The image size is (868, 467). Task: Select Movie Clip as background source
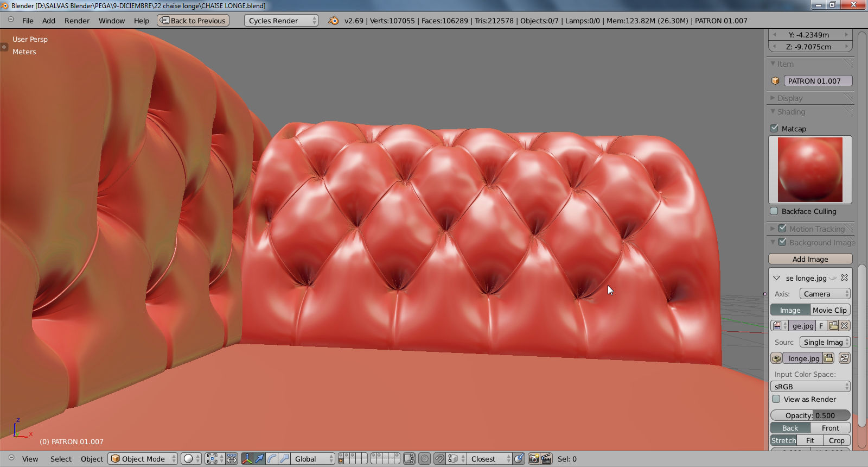click(830, 310)
